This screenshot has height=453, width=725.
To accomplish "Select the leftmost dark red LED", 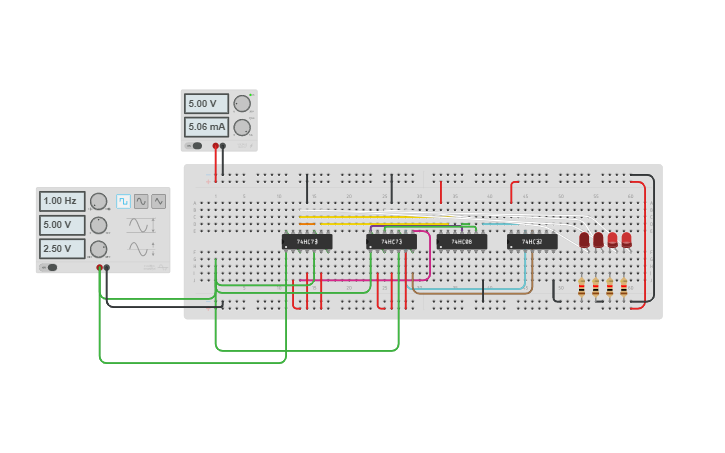I will [x=584, y=240].
